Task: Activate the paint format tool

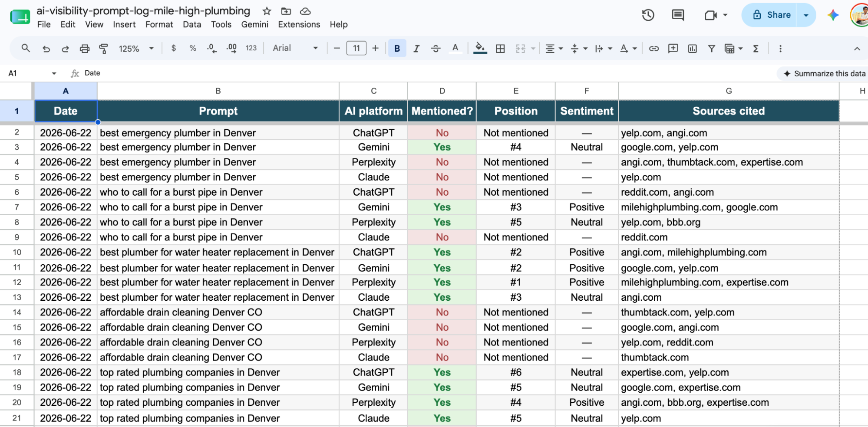Action: (x=104, y=48)
